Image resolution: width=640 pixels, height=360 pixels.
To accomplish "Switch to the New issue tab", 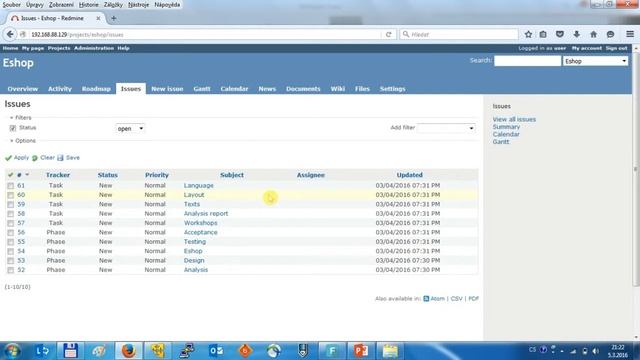I will pyautogui.click(x=167, y=89).
